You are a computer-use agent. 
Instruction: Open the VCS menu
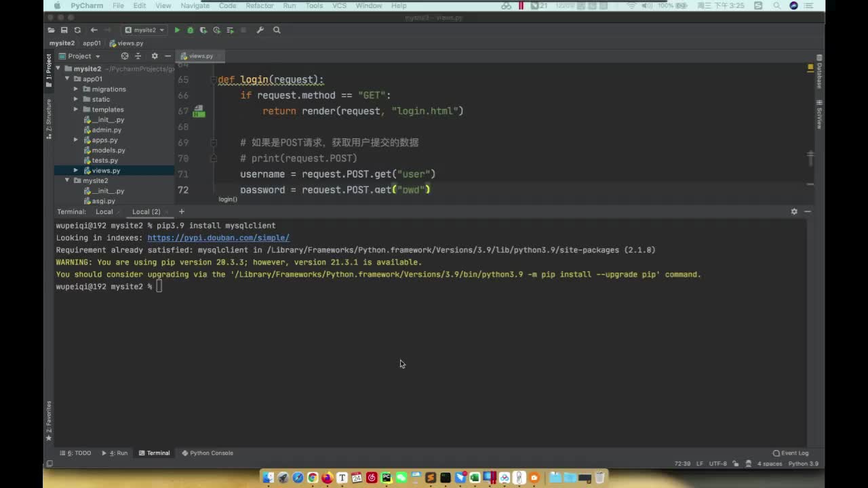pos(339,5)
